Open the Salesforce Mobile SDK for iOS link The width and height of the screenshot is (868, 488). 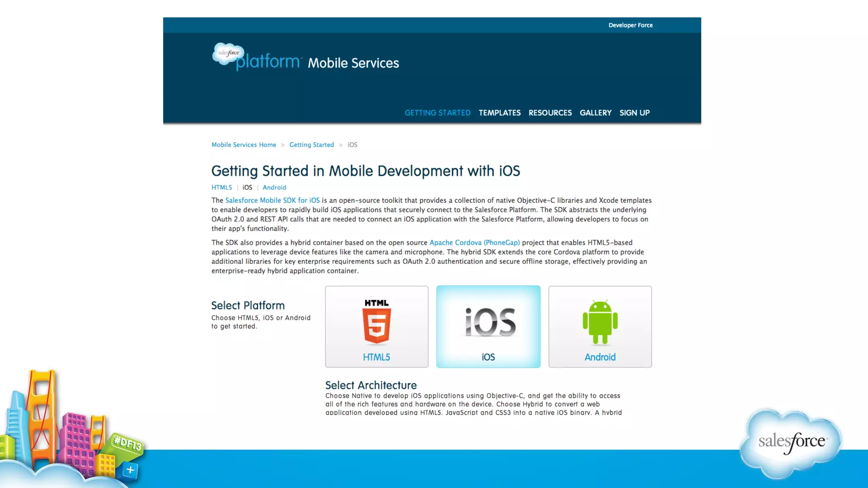pyautogui.click(x=273, y=200)
